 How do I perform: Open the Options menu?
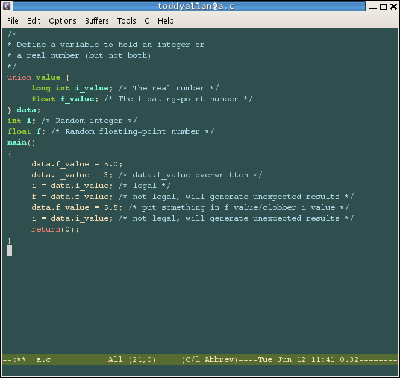[x=62, y=21]
